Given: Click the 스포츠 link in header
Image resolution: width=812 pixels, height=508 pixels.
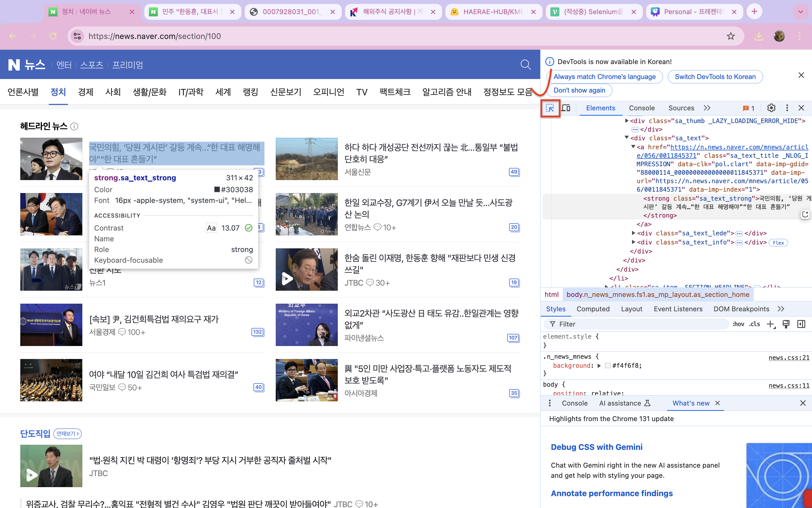Looking at the screenshot, I should pos(92,65).
